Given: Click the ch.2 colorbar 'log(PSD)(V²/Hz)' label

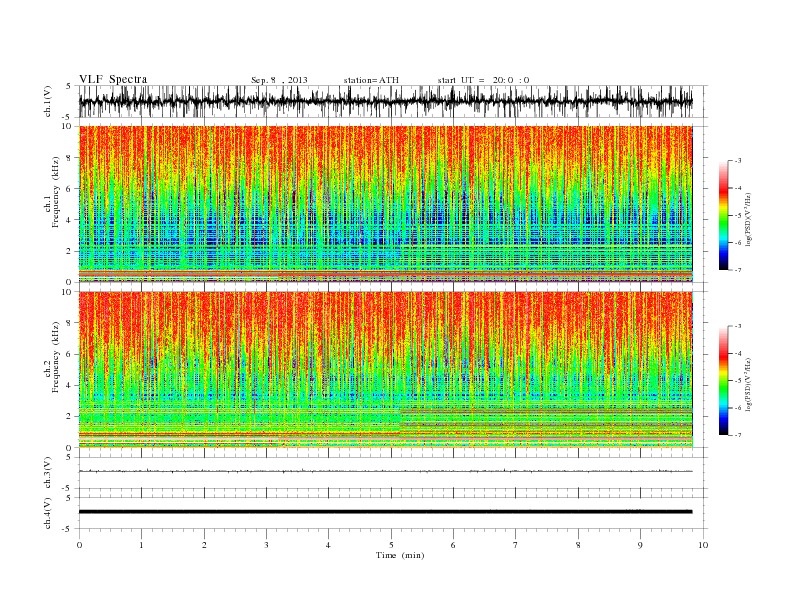Looking at the screenshot, I should pyautogui.click(x=748, y=384).
